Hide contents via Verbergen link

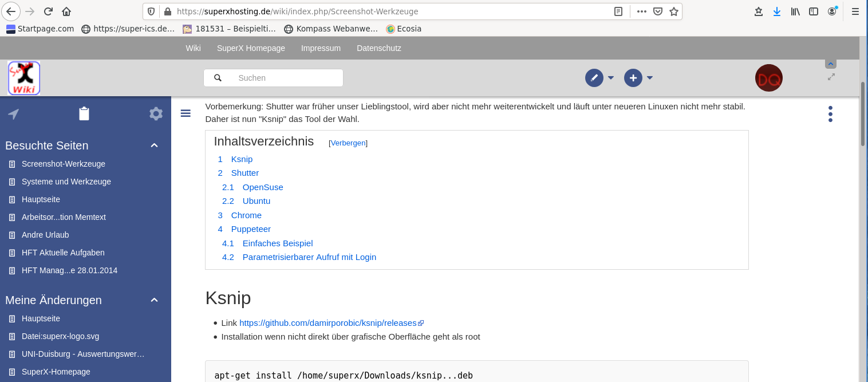348,143
